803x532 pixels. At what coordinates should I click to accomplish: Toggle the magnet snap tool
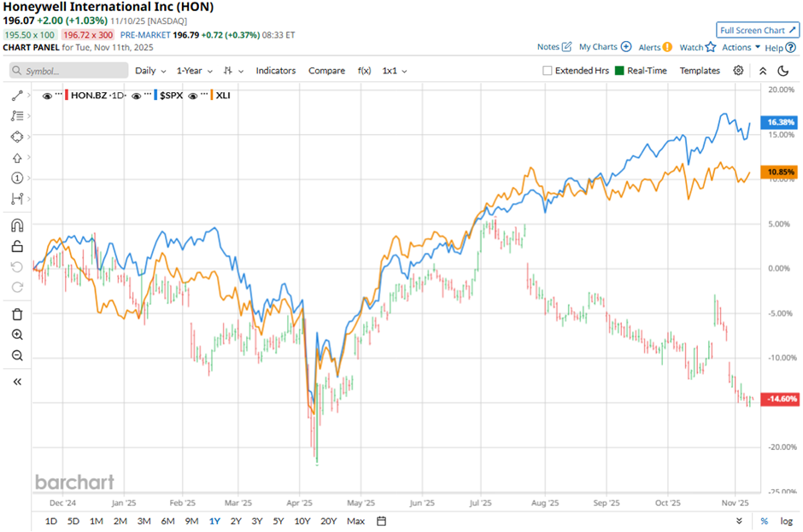17,225
